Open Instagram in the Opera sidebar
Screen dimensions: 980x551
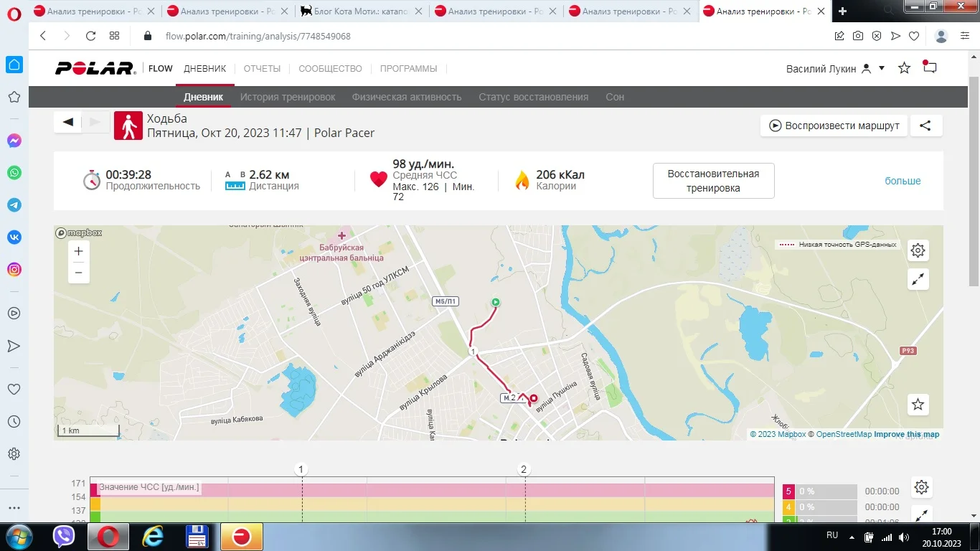pyautogui.click(x=14, y=270)
